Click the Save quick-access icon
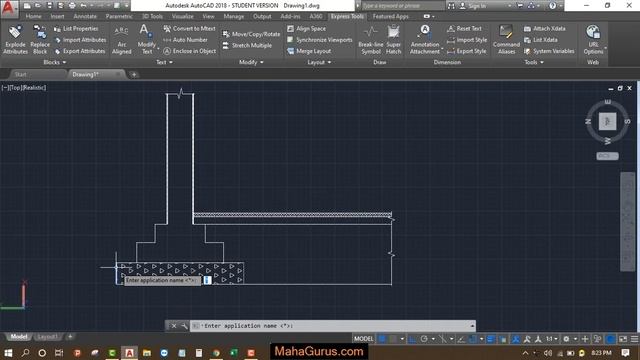640x360 pixels. pyautogui.click(x=49, y=6)
